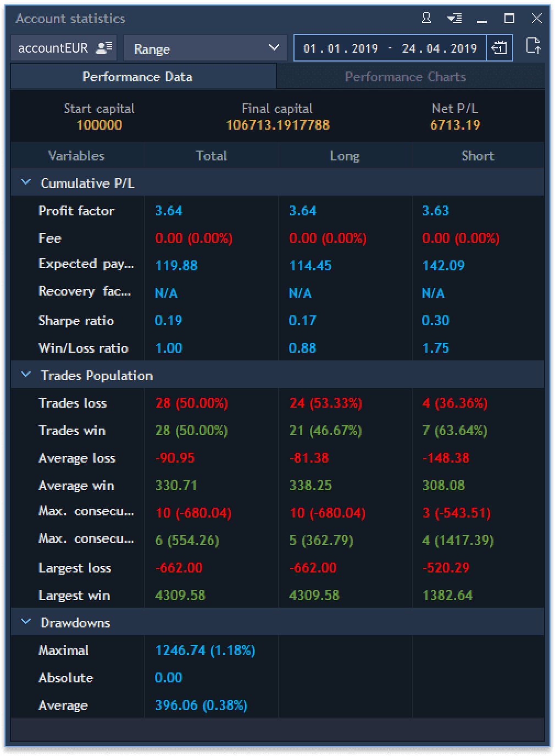Click the calendar step-back icon

[x=499, y=48]
